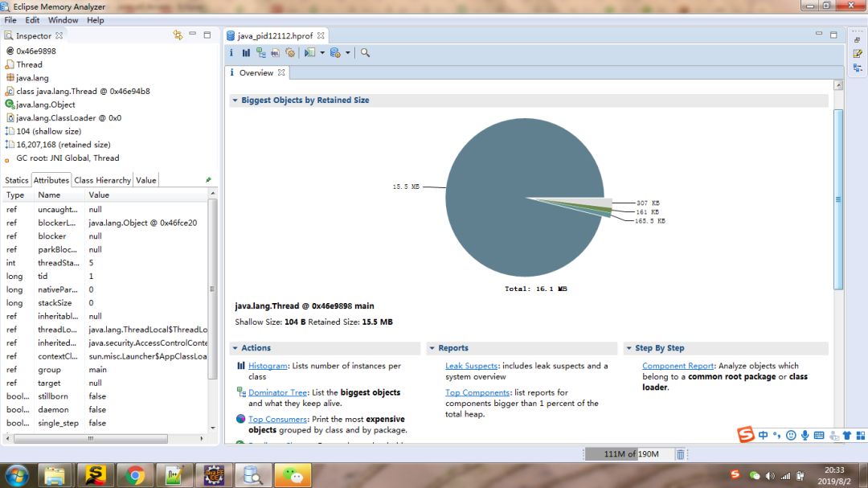Click the Inspector link-with-editor sync icon
Image resolution: width=868 pixels, height=488 pixels.
[x=178, y=35]
